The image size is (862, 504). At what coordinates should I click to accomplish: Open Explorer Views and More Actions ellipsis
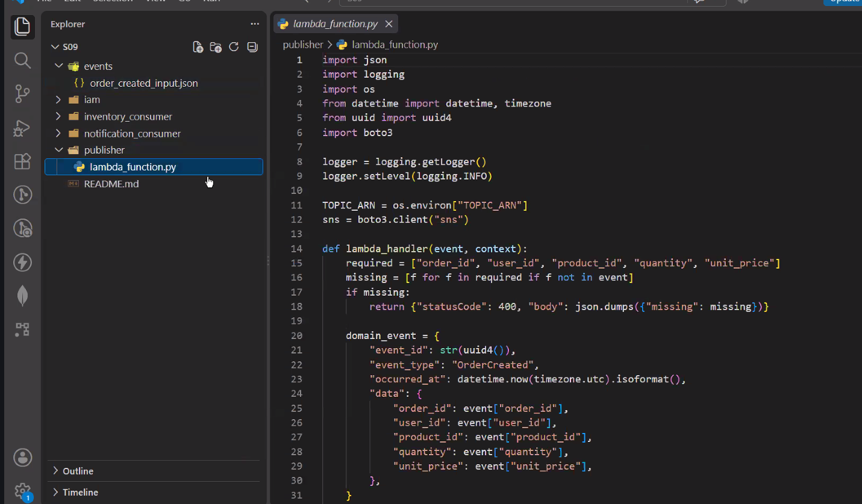[254, 24]
